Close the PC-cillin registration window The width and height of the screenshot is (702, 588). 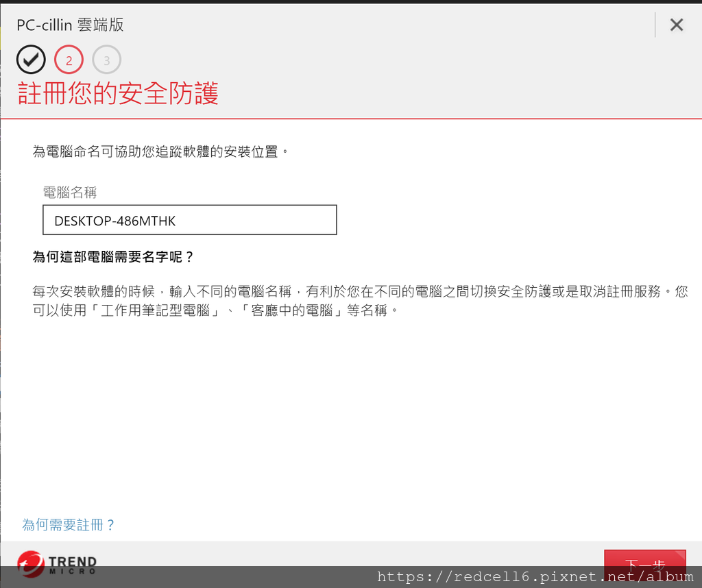click(x=677, y=25)
